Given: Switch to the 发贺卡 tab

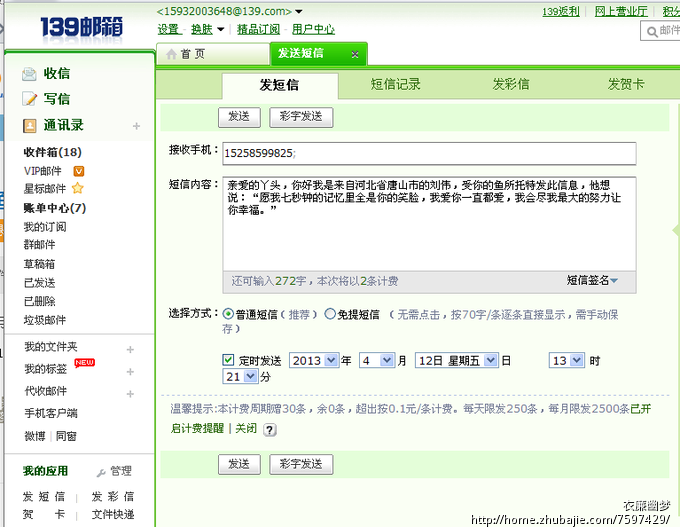Looking at the screenshot, I should 625,84.
